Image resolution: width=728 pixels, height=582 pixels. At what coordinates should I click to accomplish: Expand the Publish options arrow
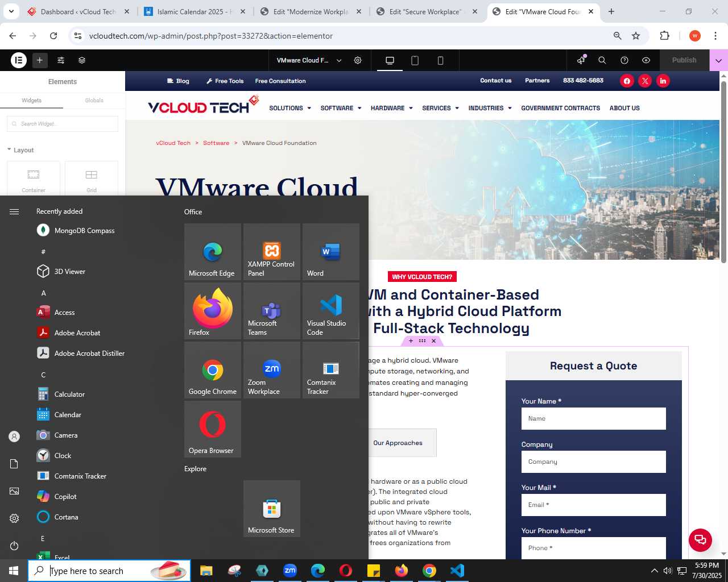point(718,60)
